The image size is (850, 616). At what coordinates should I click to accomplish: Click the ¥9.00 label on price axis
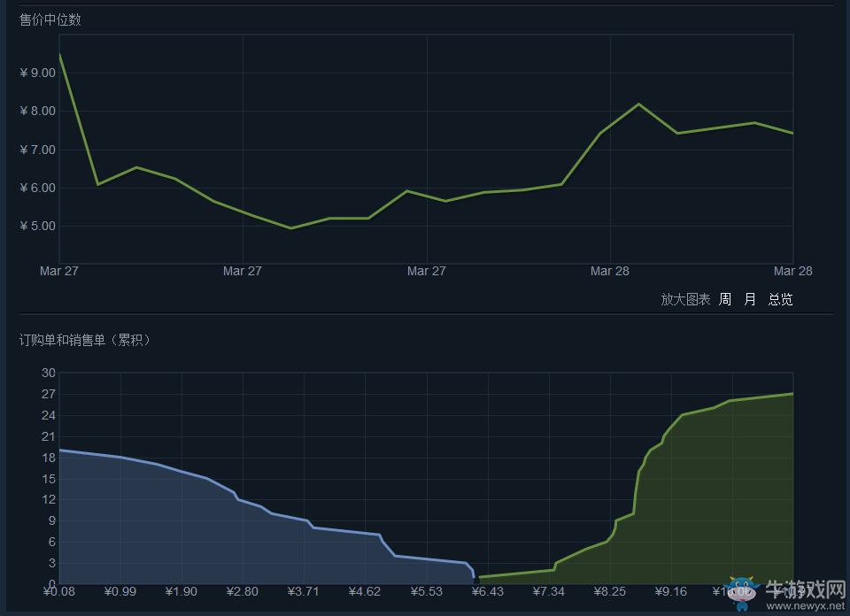click(x=37, y=73)
